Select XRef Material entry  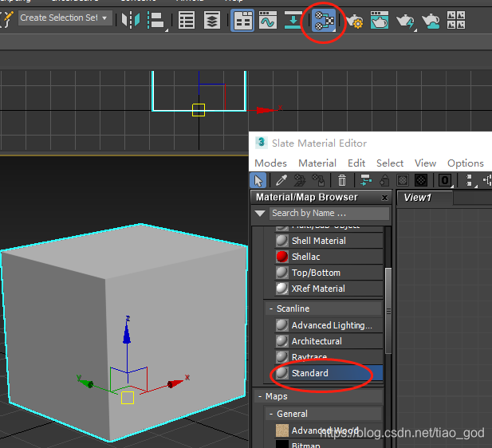pyautogui.click(x=329, y=289)
